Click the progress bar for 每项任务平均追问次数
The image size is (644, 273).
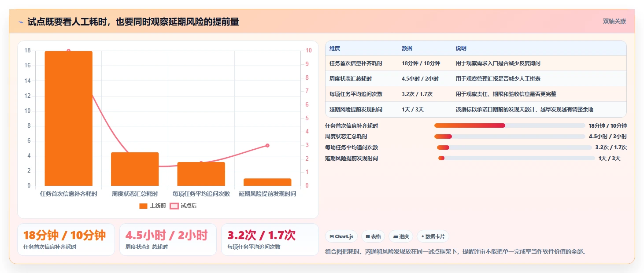514,148
